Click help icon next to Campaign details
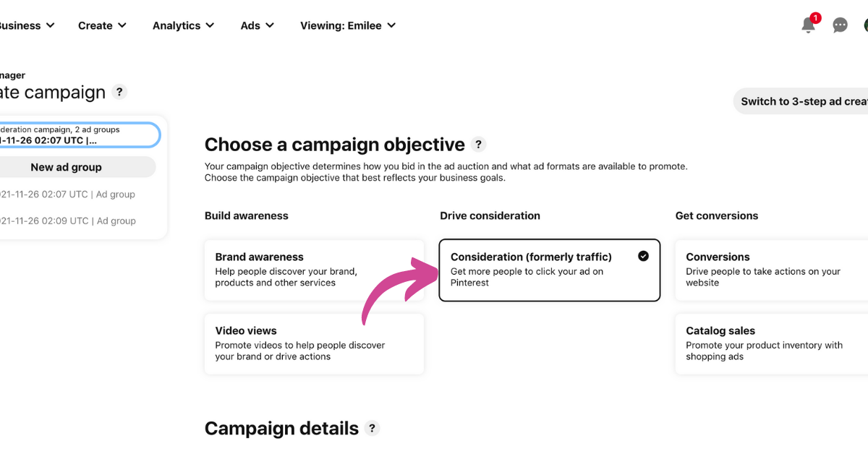This screenshot has width=868, height=454. click(x=372, y=428)
